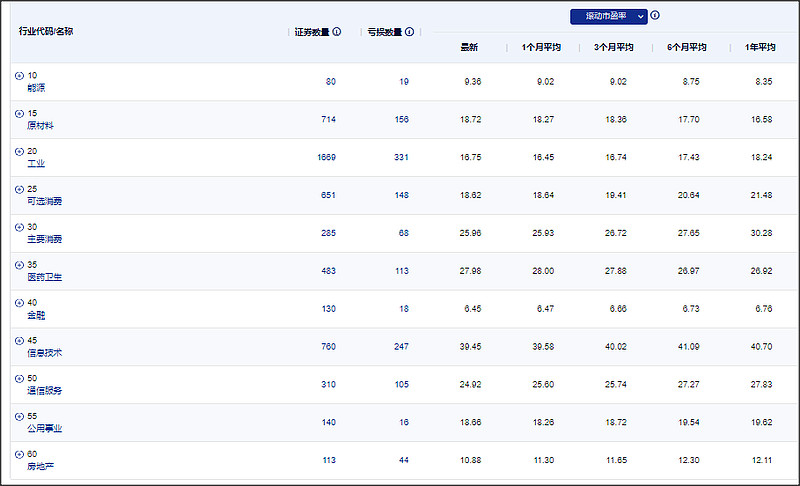
Task: Open the 滚动市盈率 dropdown
Action: tap(608, 17)
